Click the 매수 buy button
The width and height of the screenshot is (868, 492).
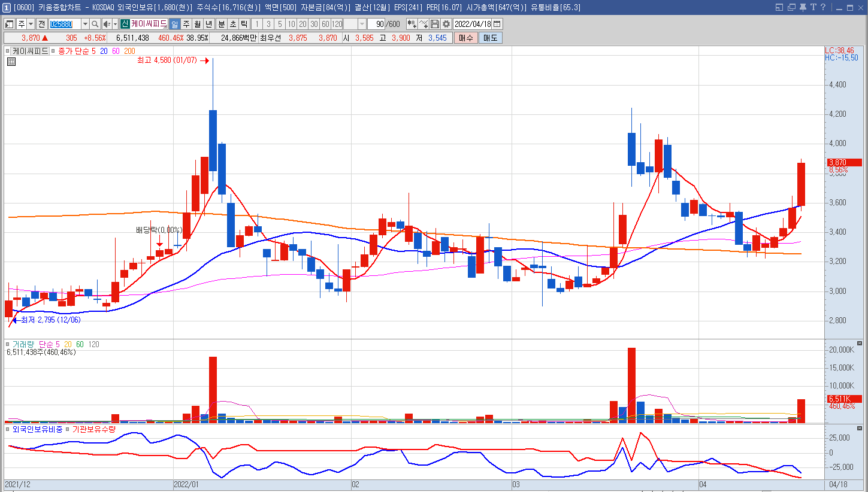click(x=465, y=38)
